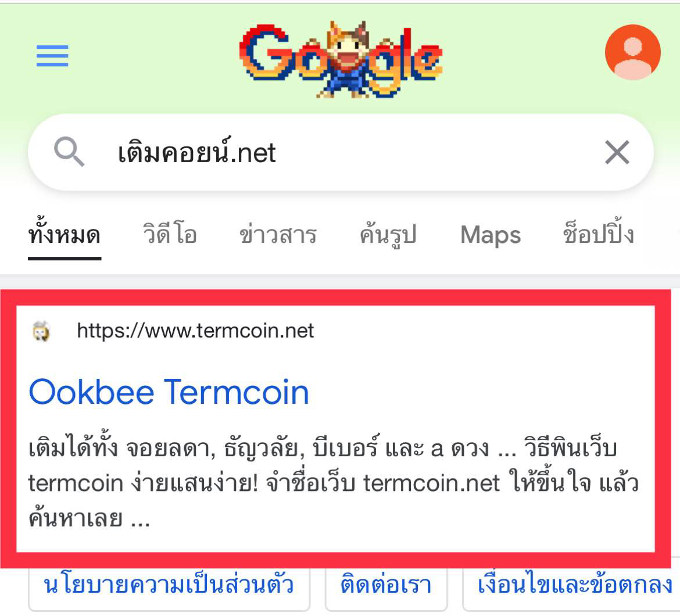The width and height of the screenshot is (680, 616).
Task: Click the termcoin site favicon
Action: click(41, 331)
